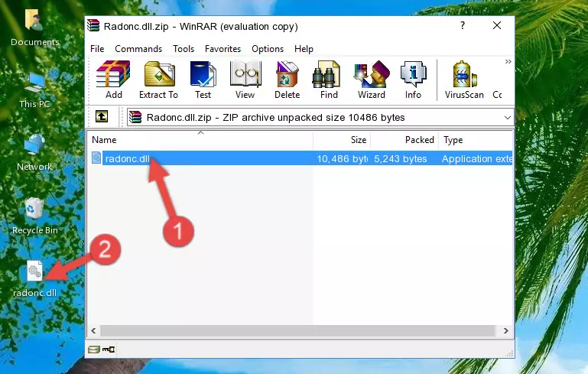Show archive Info
The height and width of the screenshot is (374, 588).
[x=413, y=80]
